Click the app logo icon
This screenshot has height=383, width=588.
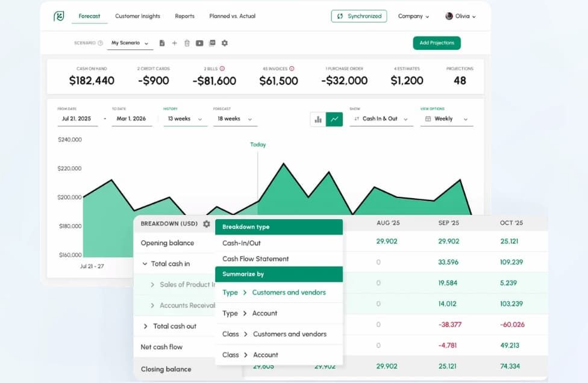point(59,16)
